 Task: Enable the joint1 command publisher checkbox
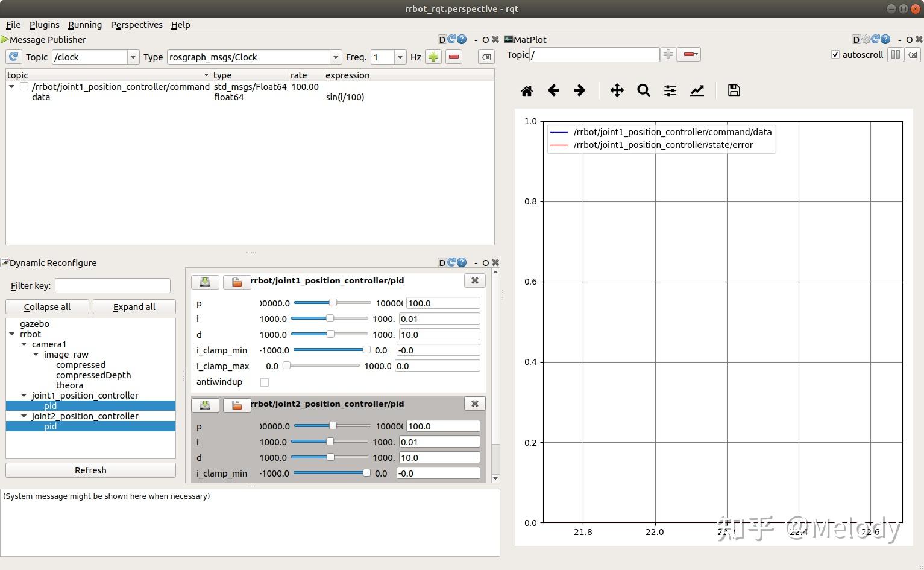(24, 87)
